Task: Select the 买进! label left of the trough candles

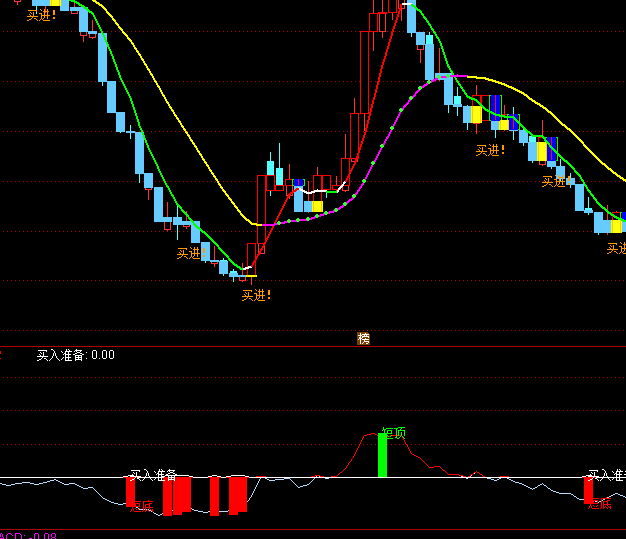Action: pyautogui.click(x=191, y=253)
